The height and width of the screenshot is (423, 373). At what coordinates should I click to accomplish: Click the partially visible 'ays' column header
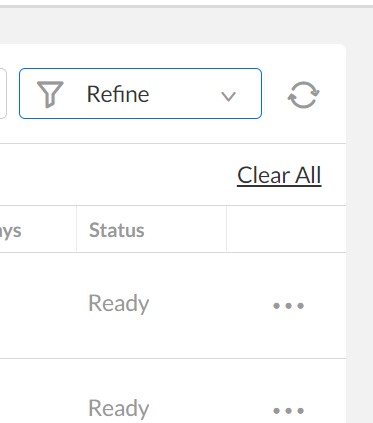[11, 231]
